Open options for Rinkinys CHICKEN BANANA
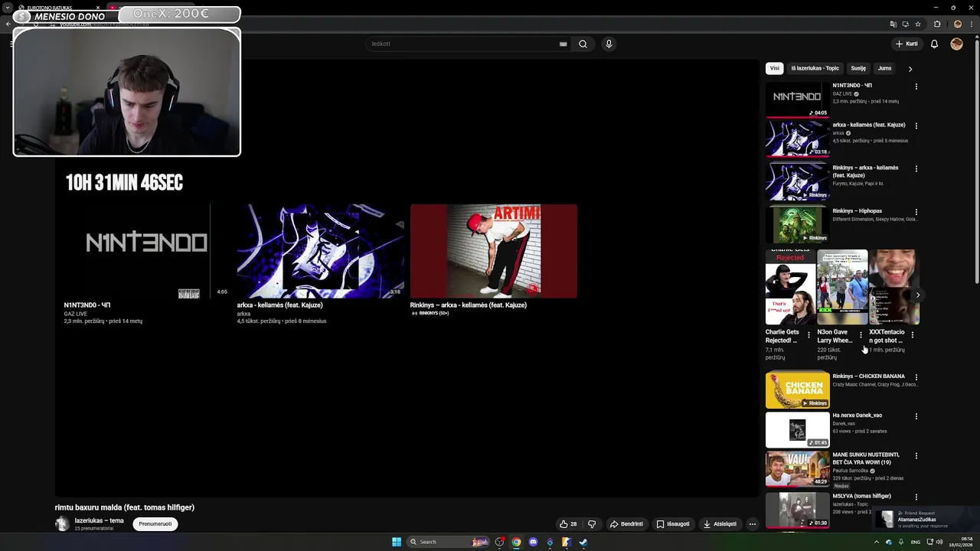 (x=916, y=377)
